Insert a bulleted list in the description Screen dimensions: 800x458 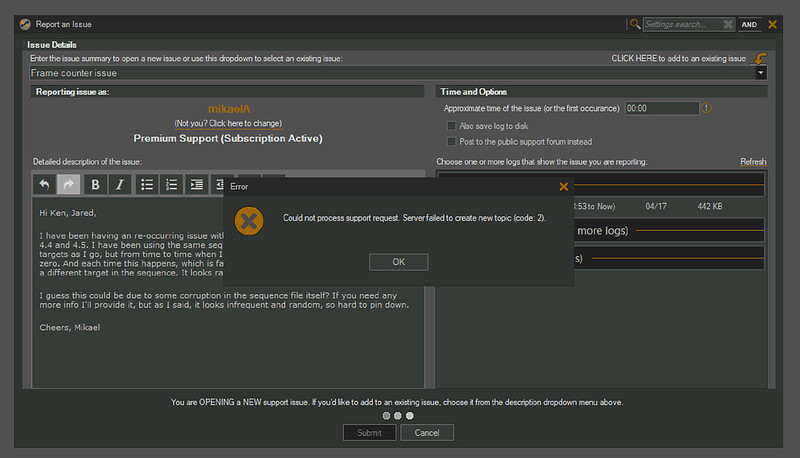click(x=147, y=184)
